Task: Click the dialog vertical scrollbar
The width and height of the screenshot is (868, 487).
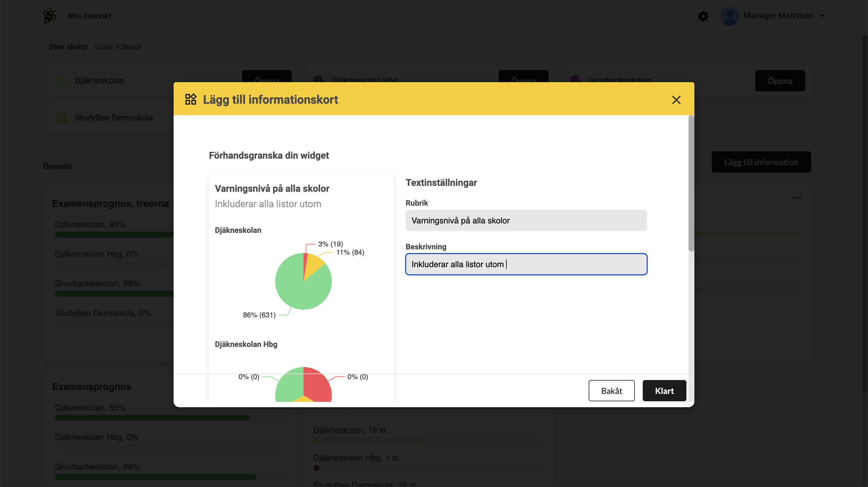Action: pos(691,184)
